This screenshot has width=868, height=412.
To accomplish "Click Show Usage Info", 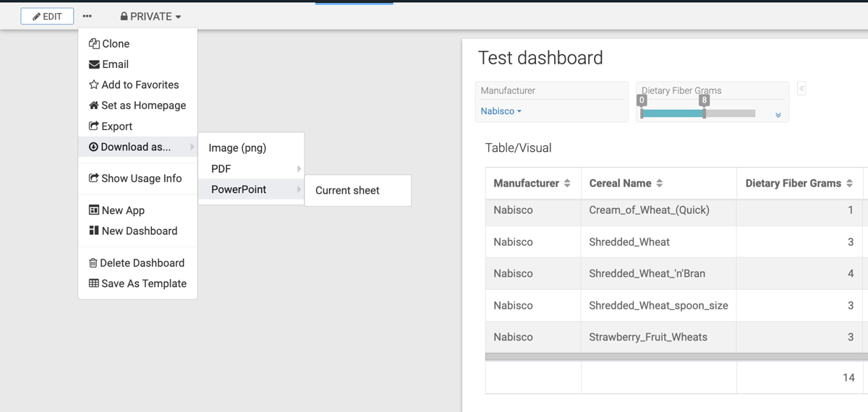I will click(141, 179).
